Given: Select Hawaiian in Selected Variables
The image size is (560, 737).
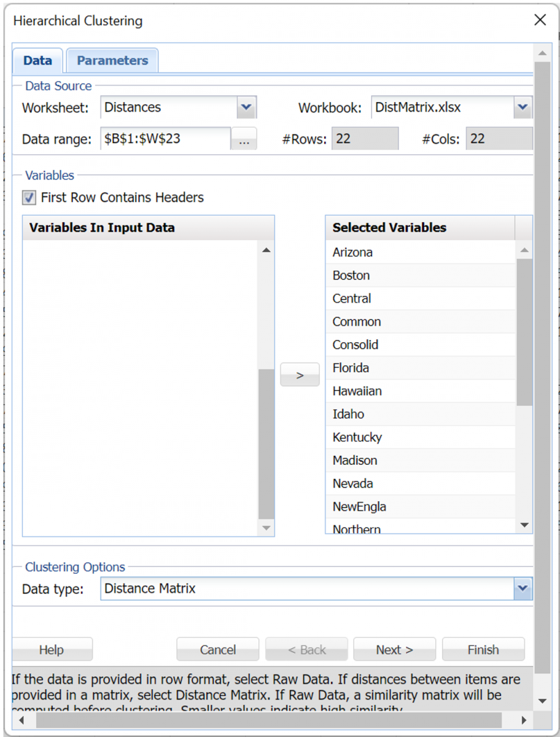Looking at the screenshot, I should coord(399,391).
